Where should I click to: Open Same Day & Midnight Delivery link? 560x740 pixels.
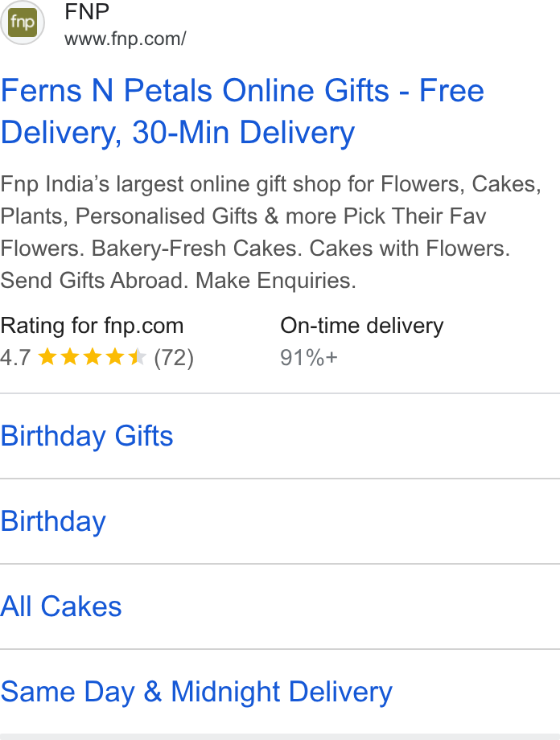[x=196, y=692]
